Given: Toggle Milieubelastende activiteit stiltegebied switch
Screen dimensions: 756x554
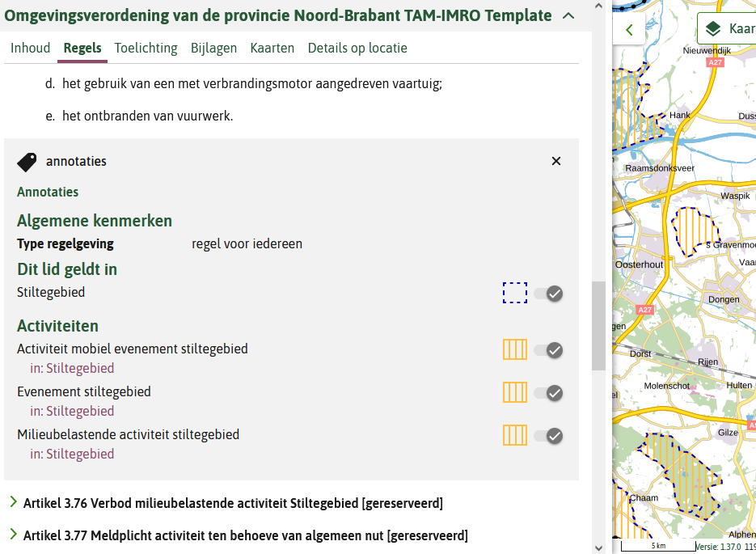Looking at the screenshot, I should click(549, 436).
